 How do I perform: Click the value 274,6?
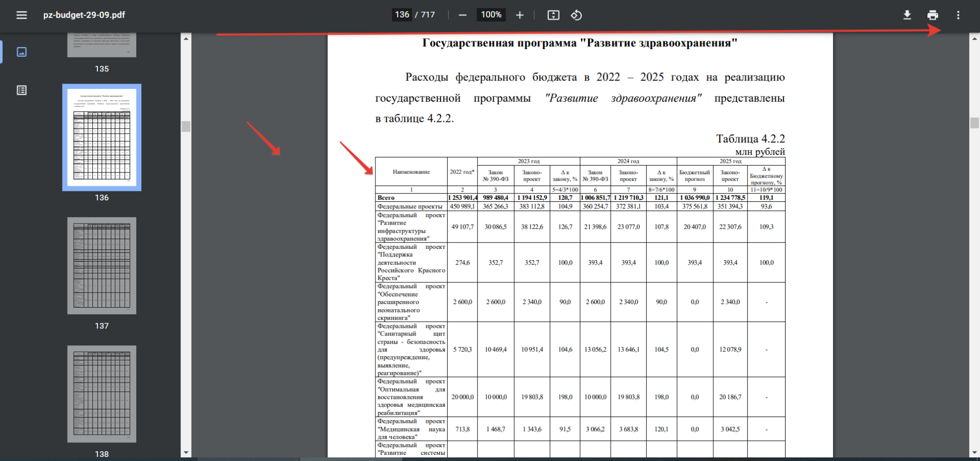click(463, 262)
